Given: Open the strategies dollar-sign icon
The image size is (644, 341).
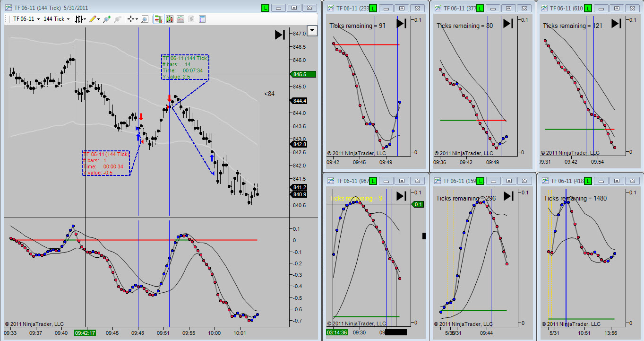Looking at the screenshot, I should click(191, 19).
